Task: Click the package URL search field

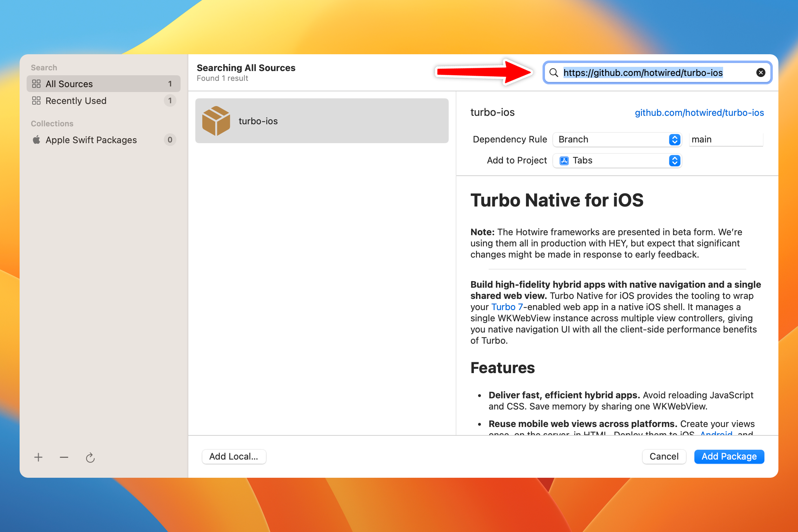Action: click(657, 72)
